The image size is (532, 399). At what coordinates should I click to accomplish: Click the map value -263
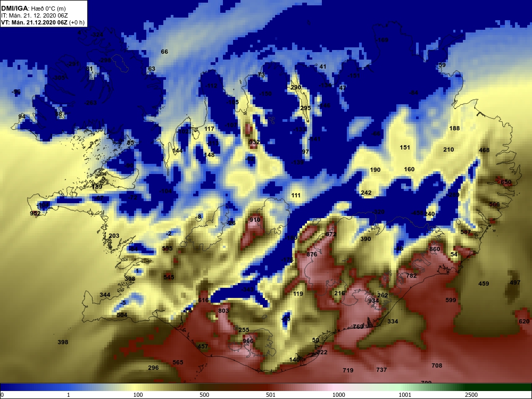pos(90,103)
